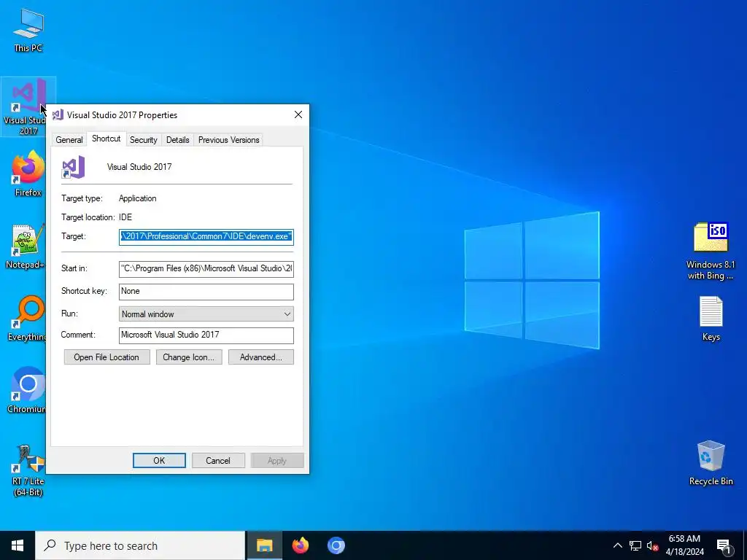Cancel the Properties dialog

218,461
